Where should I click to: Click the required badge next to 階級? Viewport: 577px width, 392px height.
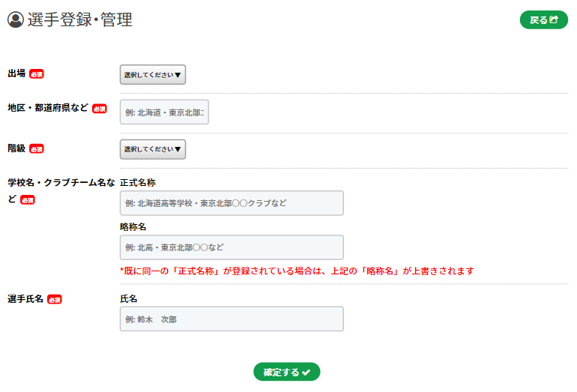click(37, 149)
